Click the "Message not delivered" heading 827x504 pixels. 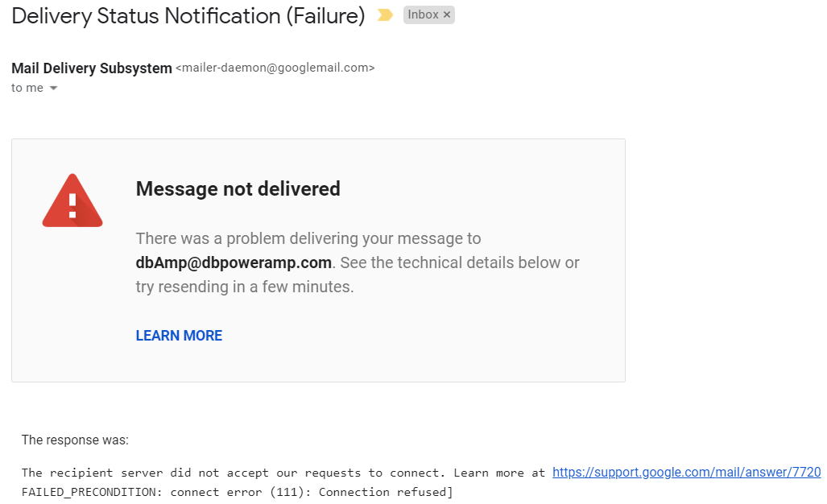pos(238,188)
